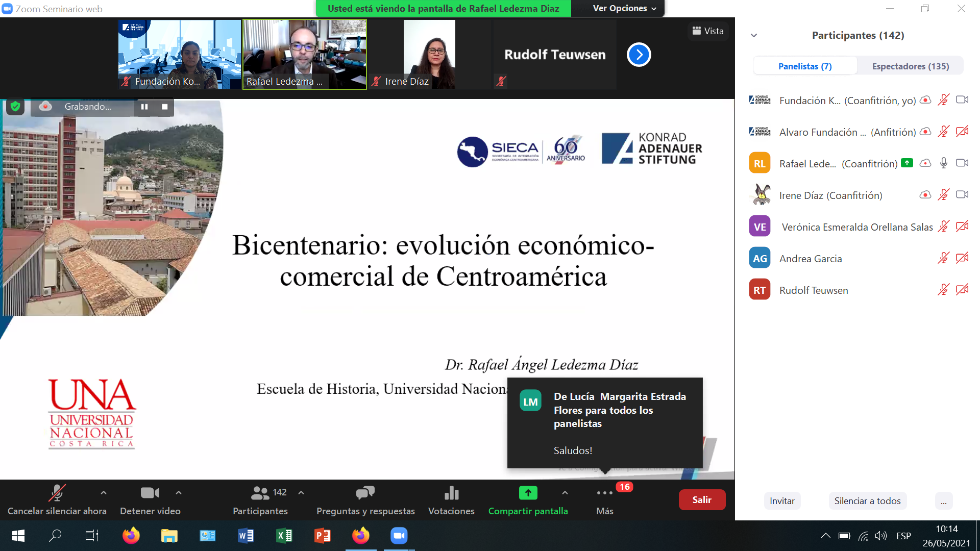Stop the recording with the stop button
Viewport: 980px width, 551px height.
[x=164, y=107]
